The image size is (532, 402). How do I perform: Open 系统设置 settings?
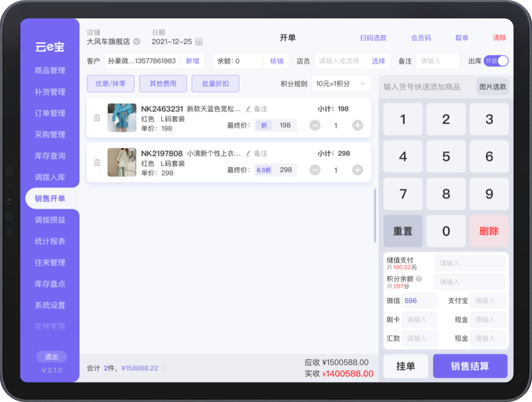point(50,305)
